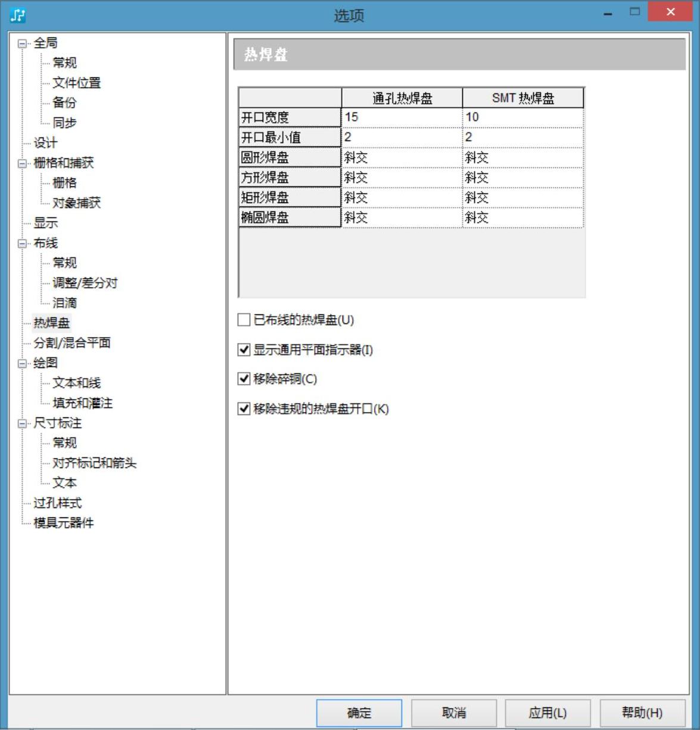Click the 通孔热焊盘 column header
This screenshot has width=700, height=730.
tap(402, 98)
